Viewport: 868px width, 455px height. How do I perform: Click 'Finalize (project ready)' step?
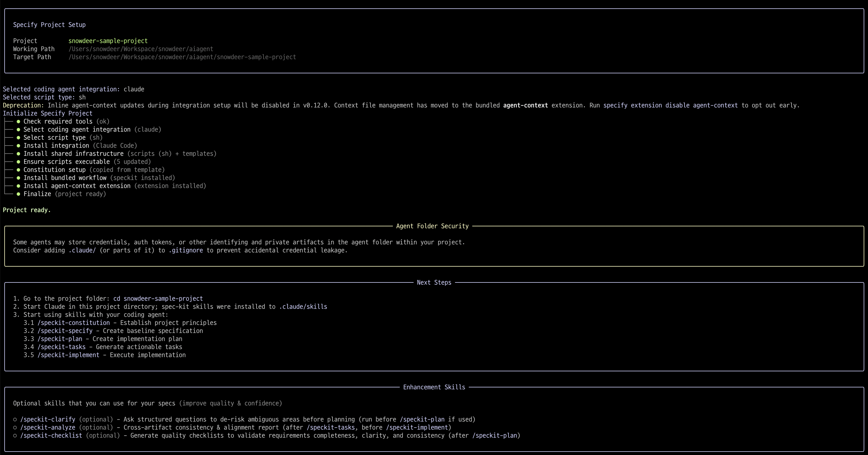click(x=65, y=194)
